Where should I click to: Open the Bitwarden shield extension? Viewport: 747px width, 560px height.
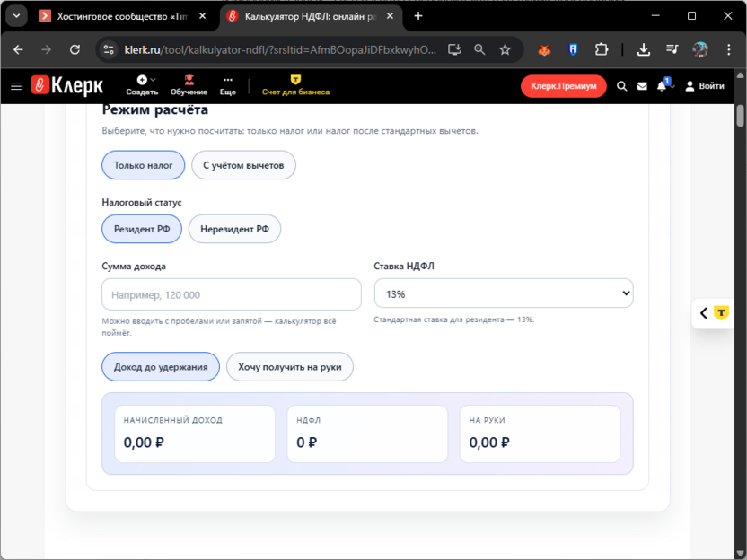point(573,49)
